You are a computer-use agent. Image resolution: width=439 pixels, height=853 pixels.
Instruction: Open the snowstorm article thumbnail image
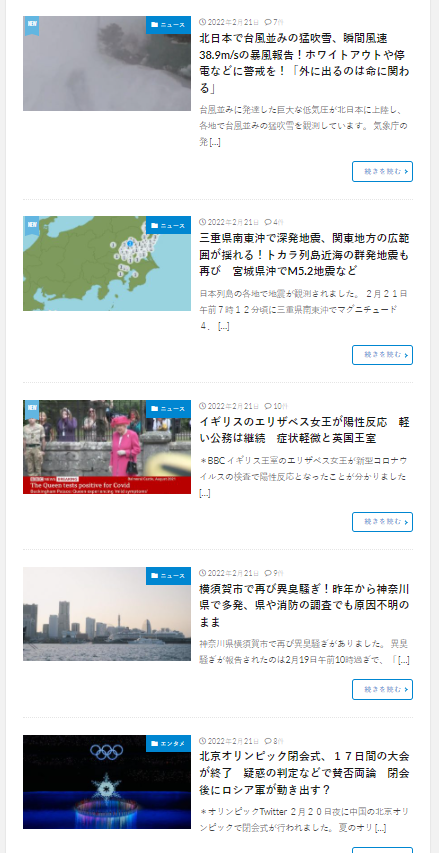pyautogui.click(x=107, y=63)
